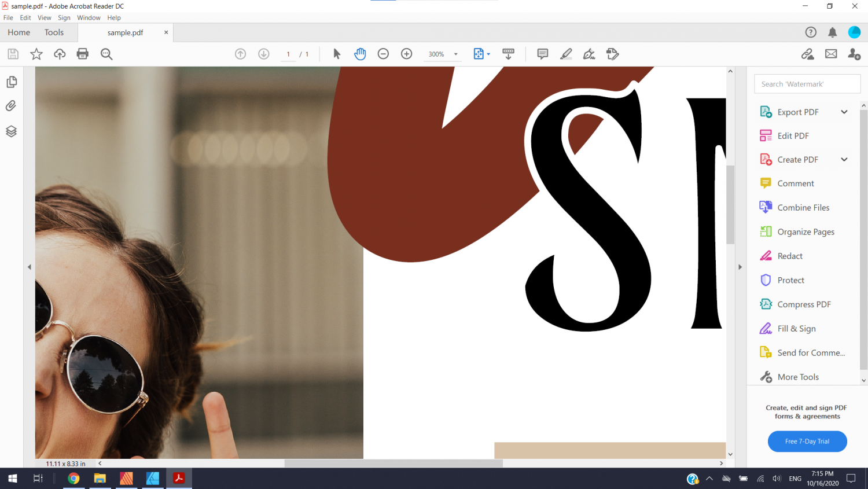Collapse the right tools pane arrow

pyautogui.click(x=740, y=267)
